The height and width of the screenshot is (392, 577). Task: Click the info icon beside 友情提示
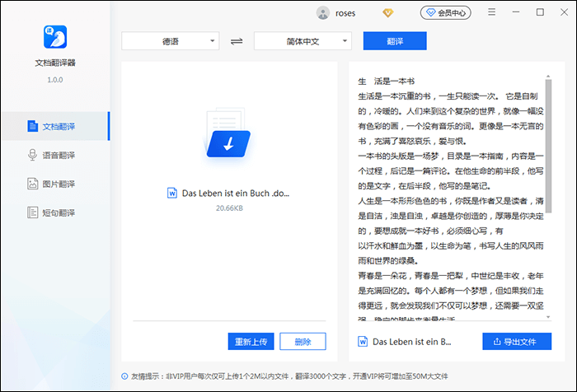pos(124,376)
